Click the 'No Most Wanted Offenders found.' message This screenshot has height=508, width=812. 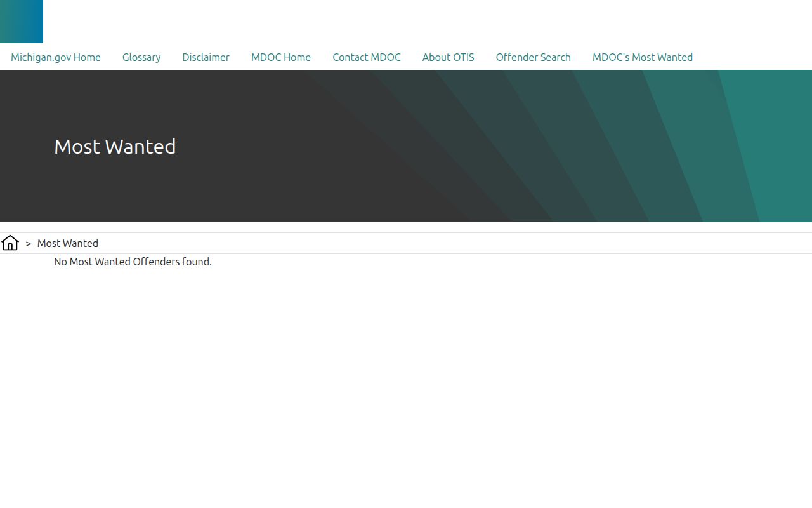click(133, 262)
